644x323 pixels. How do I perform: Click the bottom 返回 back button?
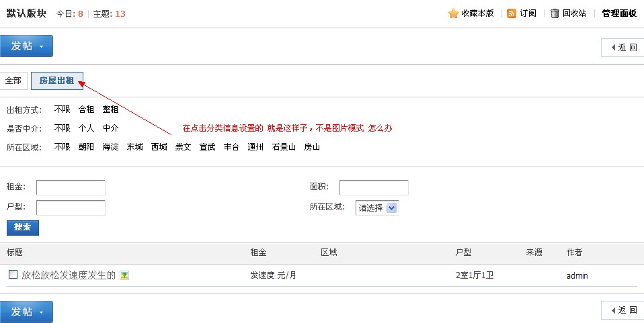622,310
